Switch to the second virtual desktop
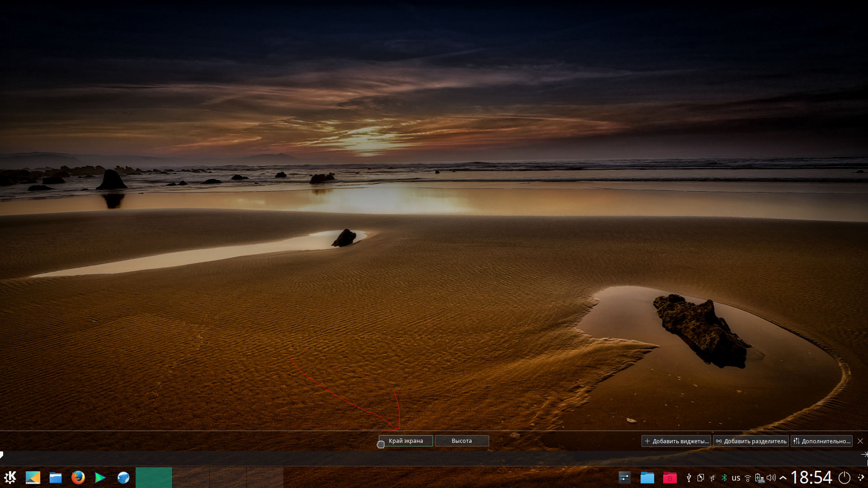The height and width of the screenshot is (488, 868). coord(191,477)
